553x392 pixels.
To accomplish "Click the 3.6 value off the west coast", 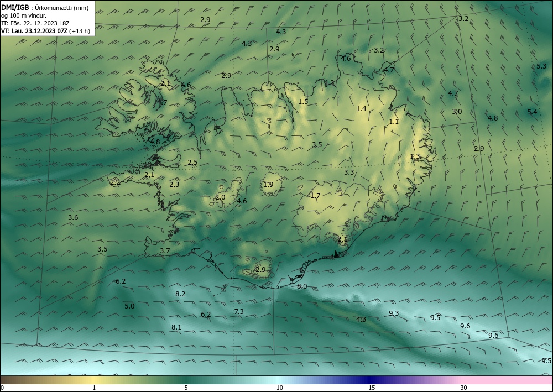I will [73, 217].
